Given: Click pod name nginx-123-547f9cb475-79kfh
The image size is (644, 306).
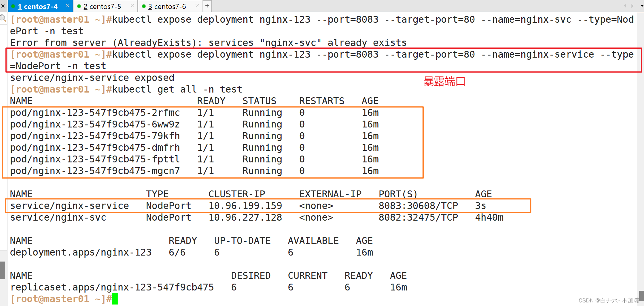Looking at the screenshot, I should coord(95,136).
